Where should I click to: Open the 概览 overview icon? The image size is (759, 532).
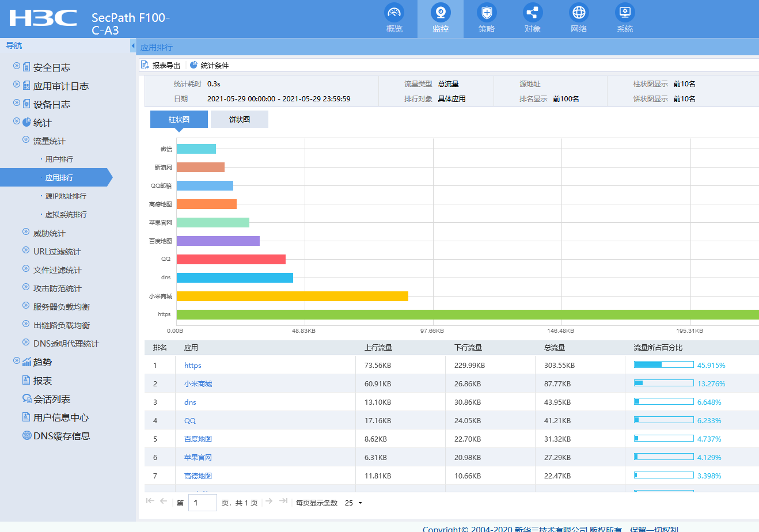394,13
